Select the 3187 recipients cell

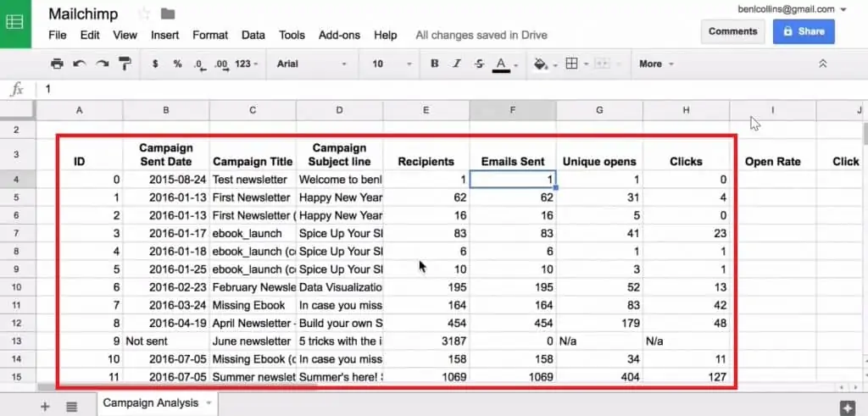pos(426,341)
